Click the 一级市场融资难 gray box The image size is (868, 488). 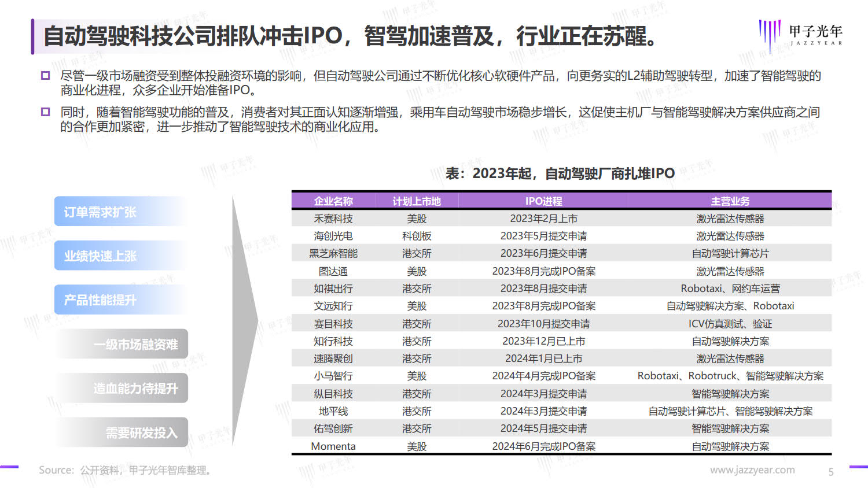[x=122, y=344]
